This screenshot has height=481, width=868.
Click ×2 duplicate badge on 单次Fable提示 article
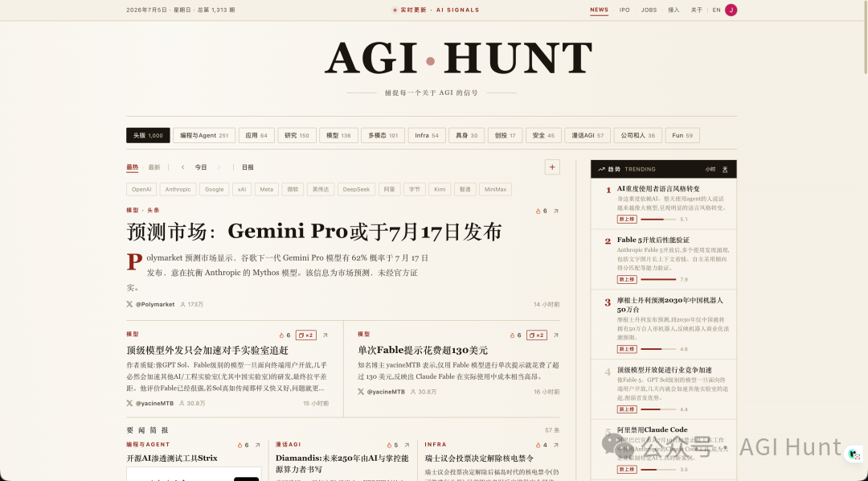coord(536,335)
